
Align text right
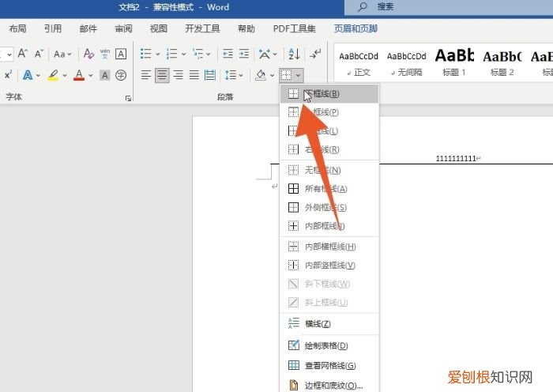[x=178, y=75]
